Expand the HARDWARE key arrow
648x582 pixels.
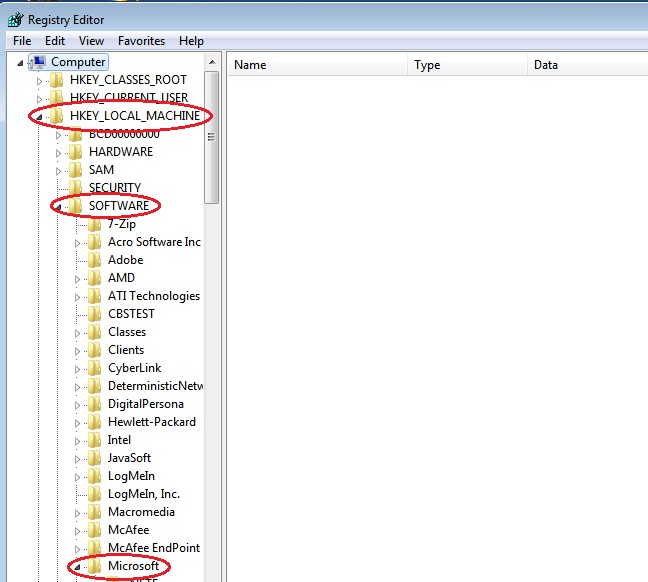58,153
